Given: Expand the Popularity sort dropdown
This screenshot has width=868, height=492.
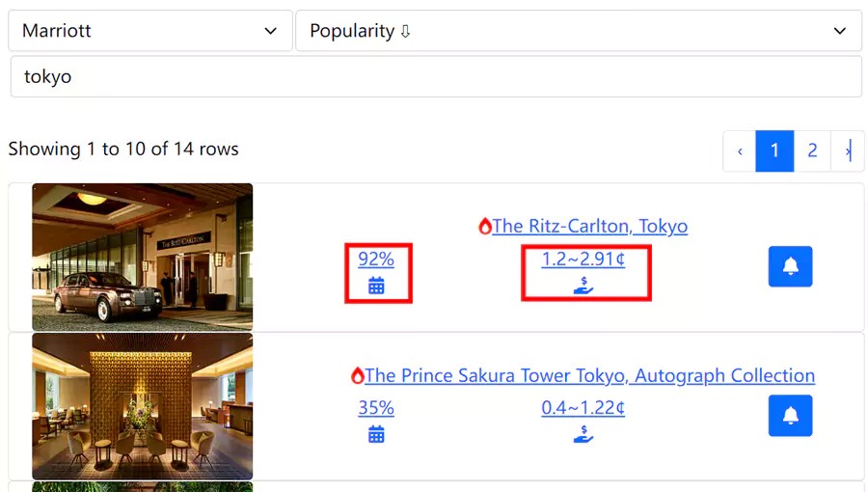Looking at the screenshot, I should [578, 31].
